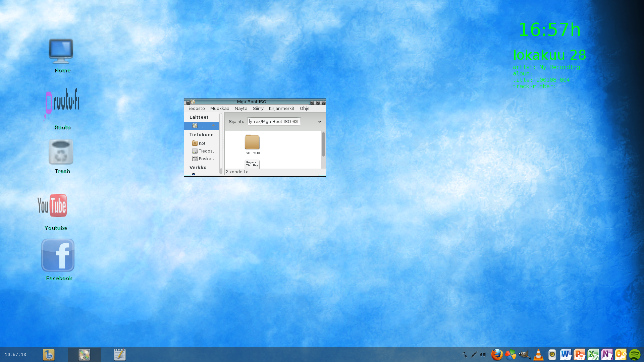Eject the mounted disc in sidebar

pyautogui.click(x=213, y=126)
